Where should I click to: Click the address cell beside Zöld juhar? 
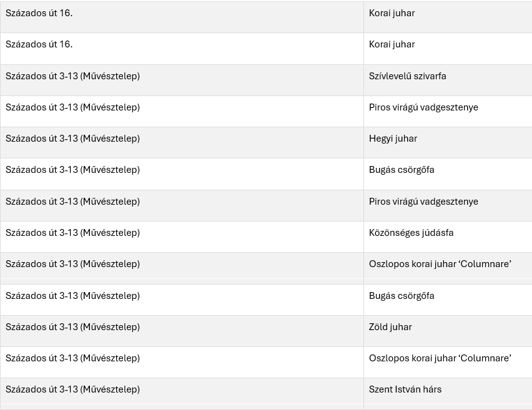pos(72,327)
